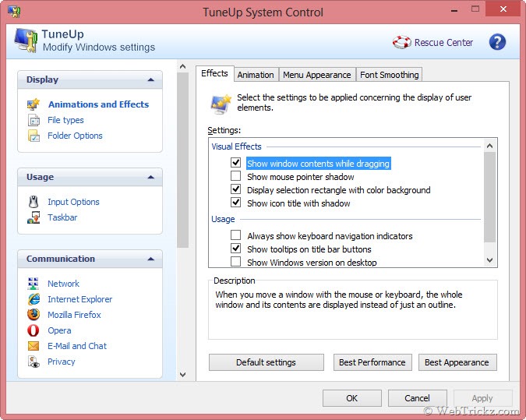Image resolution: width=526 pixels, height=420 pixels.
Task: Click the Input Options mouse icon
Action: 34,202
